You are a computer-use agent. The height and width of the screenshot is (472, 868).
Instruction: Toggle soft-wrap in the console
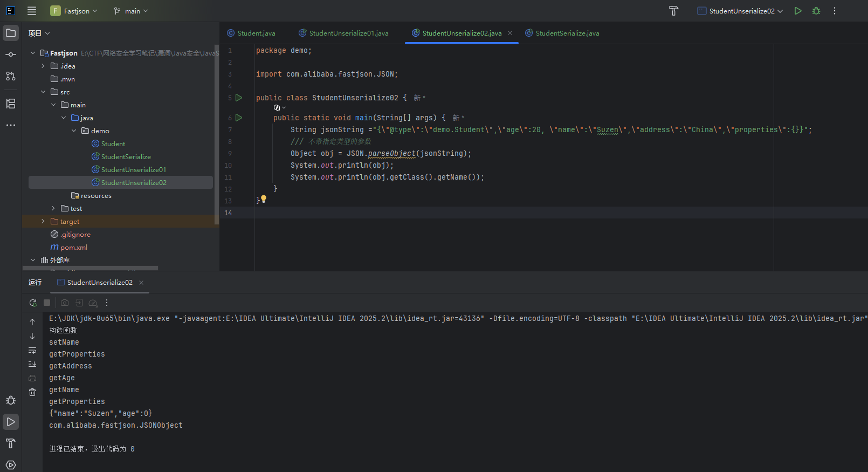(32, 350)
